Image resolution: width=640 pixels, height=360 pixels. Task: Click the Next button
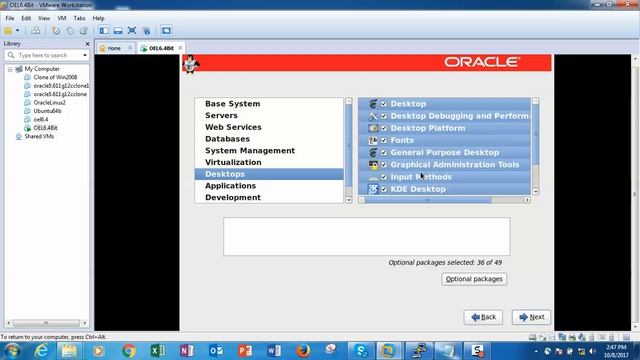pos(531,317)
